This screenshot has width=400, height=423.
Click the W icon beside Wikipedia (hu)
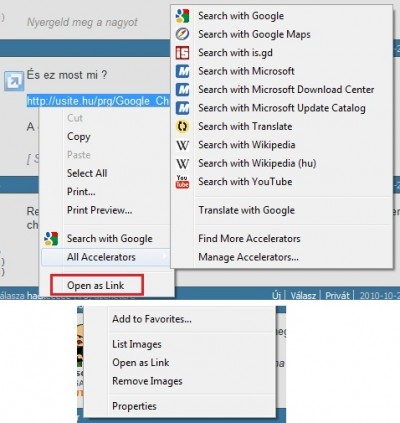pos(182,163)
